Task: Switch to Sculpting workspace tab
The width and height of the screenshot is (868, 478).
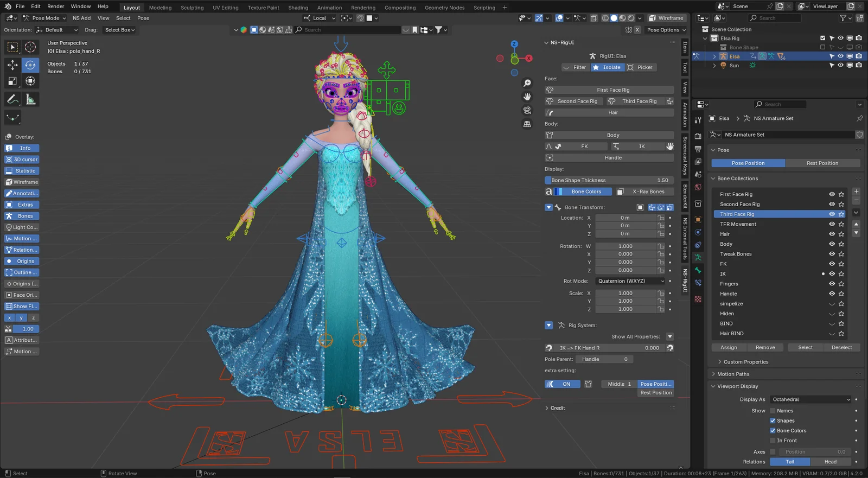Action: 192,8
